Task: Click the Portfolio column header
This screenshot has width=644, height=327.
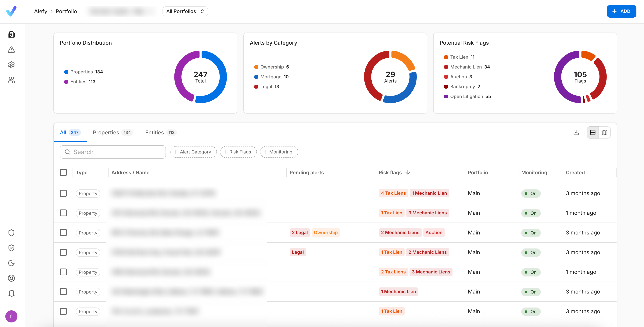Action: [478, 172]
